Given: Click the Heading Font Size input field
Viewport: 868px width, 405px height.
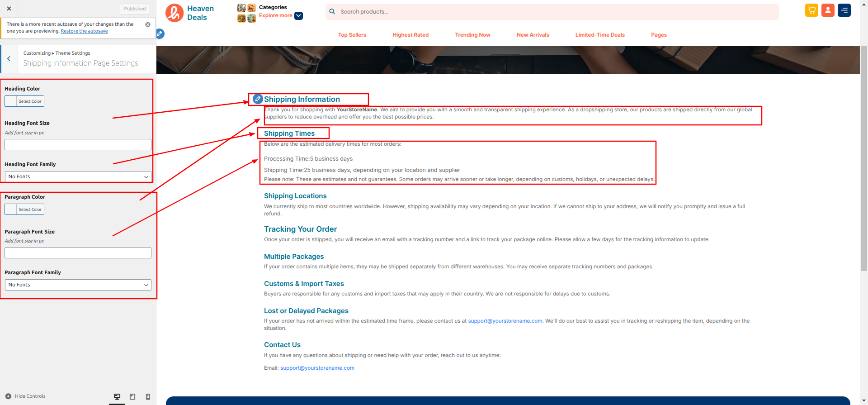Looking at the screenshot, I should (78, 145).
